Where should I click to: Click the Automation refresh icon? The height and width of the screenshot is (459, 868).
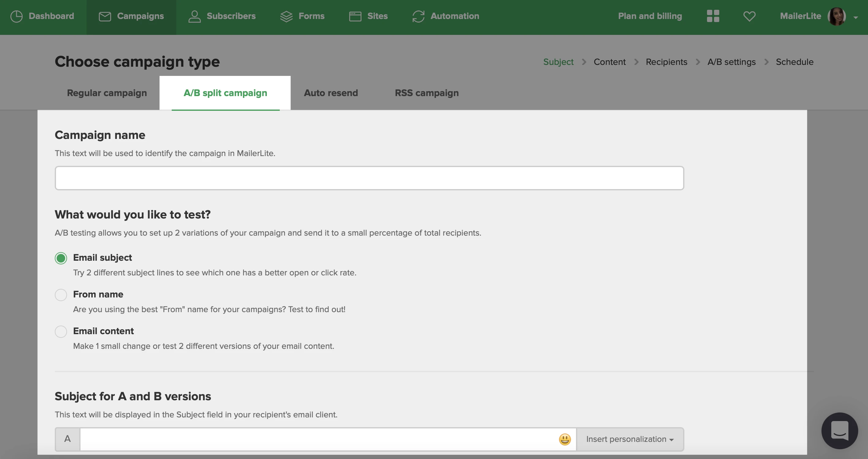point(418,16)
